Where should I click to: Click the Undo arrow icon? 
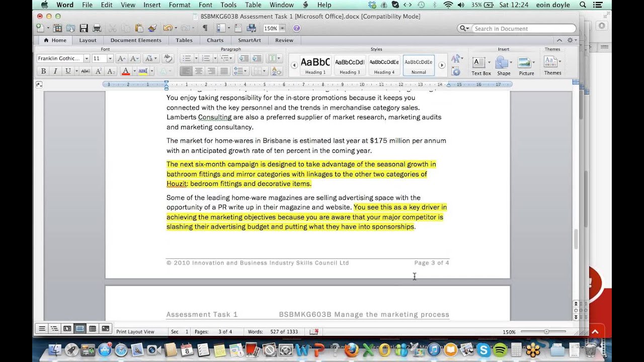click(x=167, y=28)
